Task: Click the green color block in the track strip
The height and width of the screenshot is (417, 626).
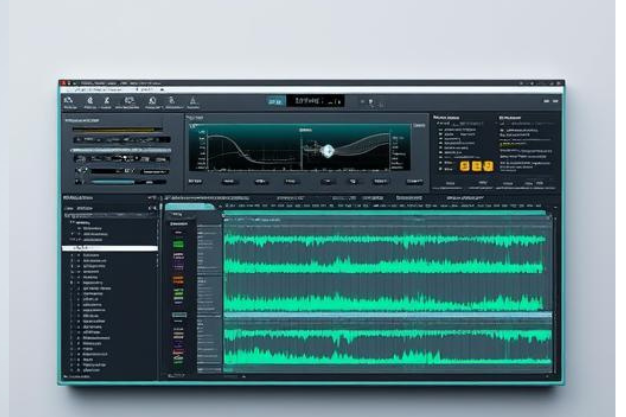Action: point(178,244)
